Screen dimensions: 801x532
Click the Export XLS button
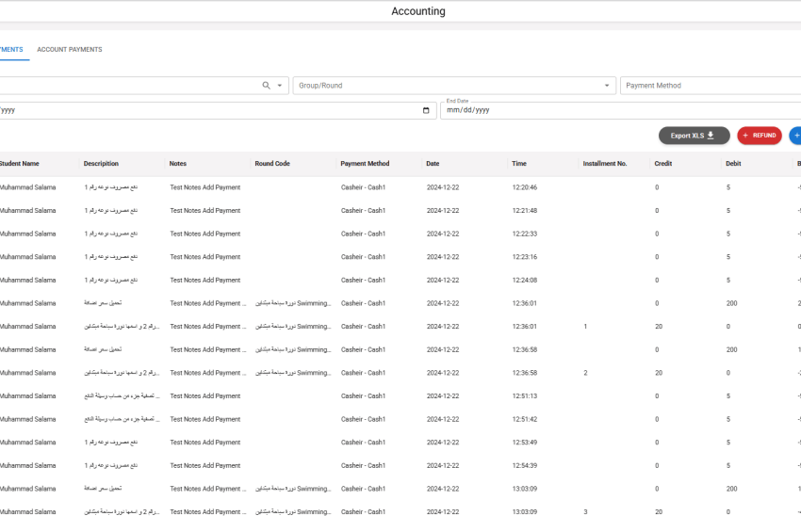click(694, 136)
